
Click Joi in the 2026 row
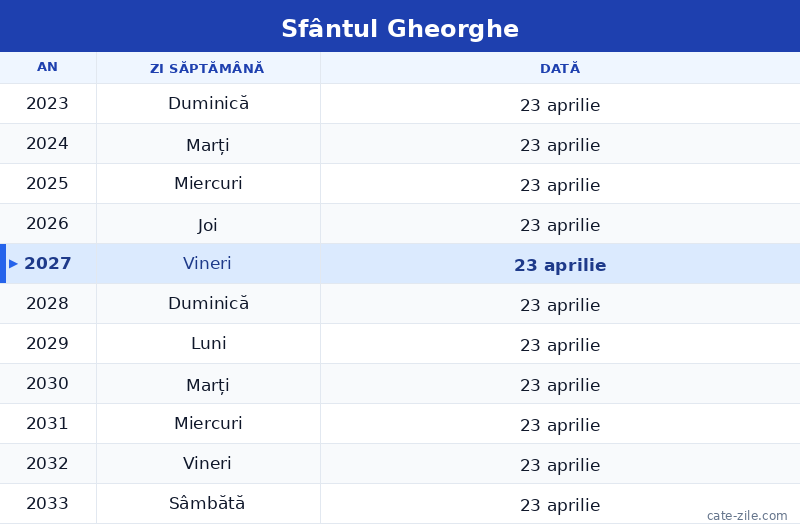[208, 225]
